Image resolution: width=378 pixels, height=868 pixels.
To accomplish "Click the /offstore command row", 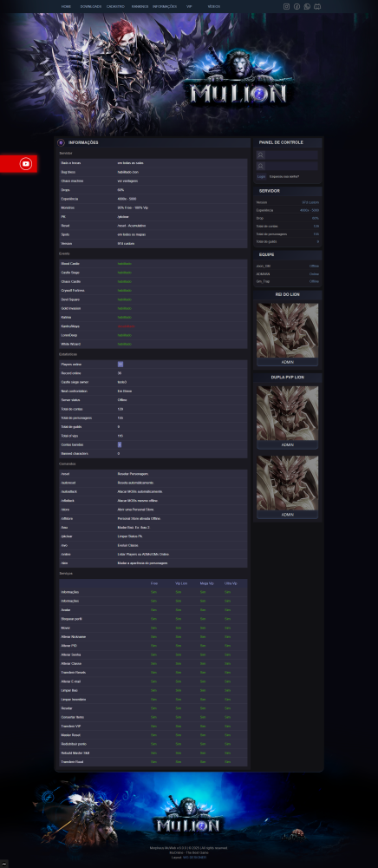I will (153, 519).
